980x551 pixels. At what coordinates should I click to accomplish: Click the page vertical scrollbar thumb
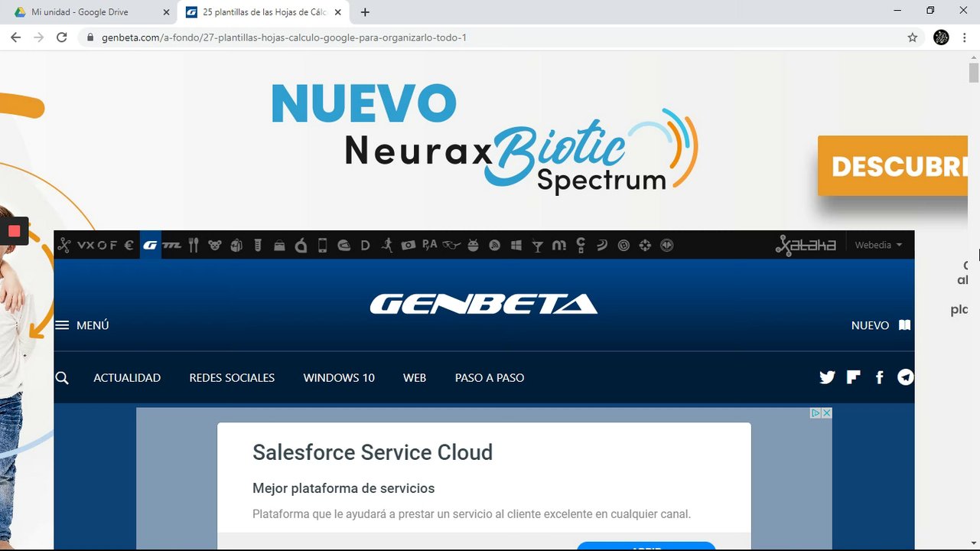click(974, 73)
